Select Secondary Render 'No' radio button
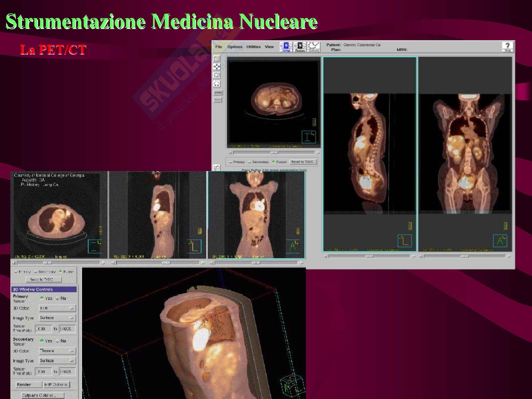532x399 pixels. point(58,341)
